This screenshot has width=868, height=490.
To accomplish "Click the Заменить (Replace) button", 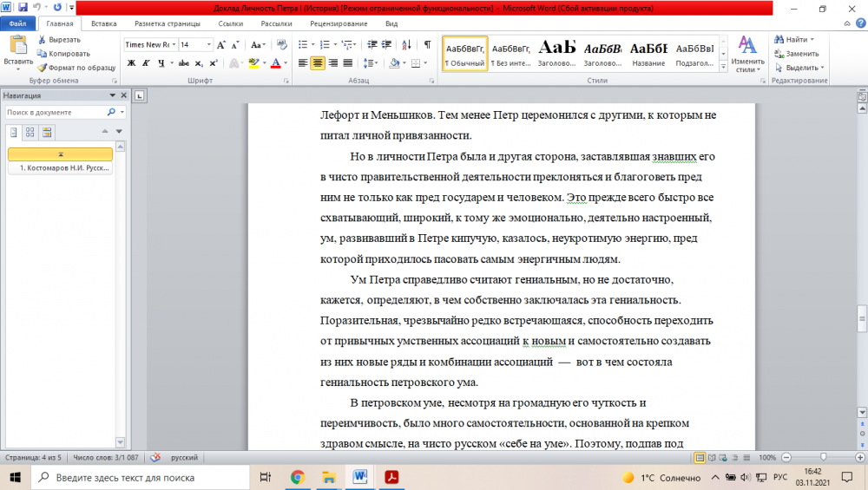I will 796,54.
